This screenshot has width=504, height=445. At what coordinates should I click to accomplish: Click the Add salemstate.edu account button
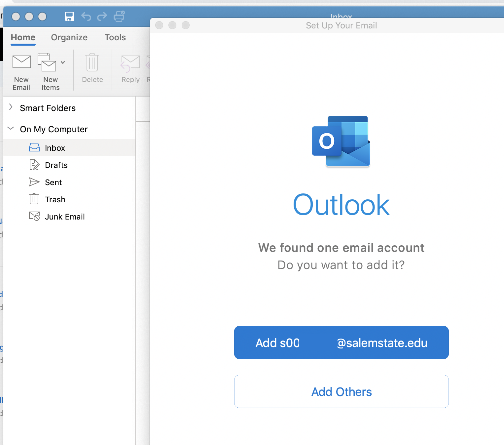coord(341,343)
